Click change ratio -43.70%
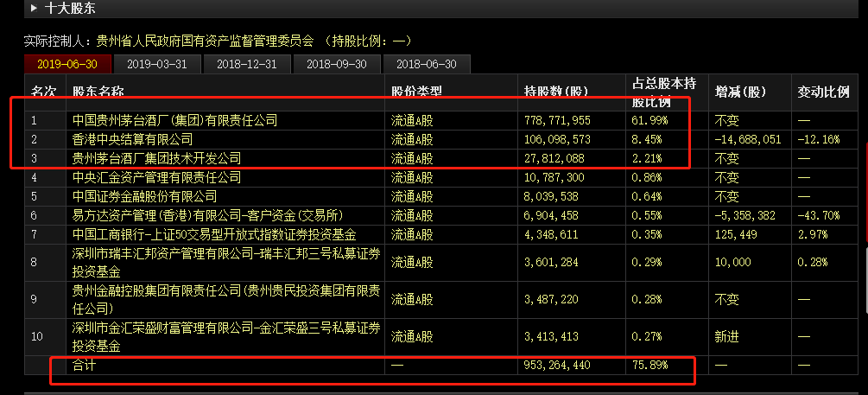The width and height of the screenshot is (868, 395). pyautogui.click(x=818, y=215)
